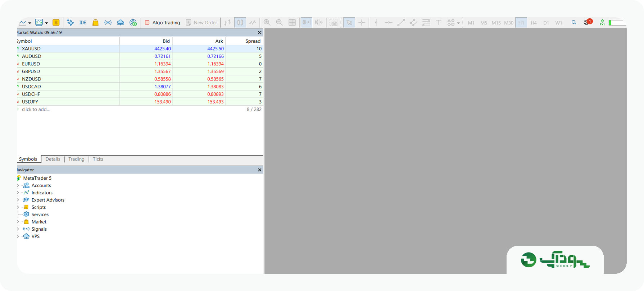
Task: Switch chart to line chart type
Action: click(253, 23)
